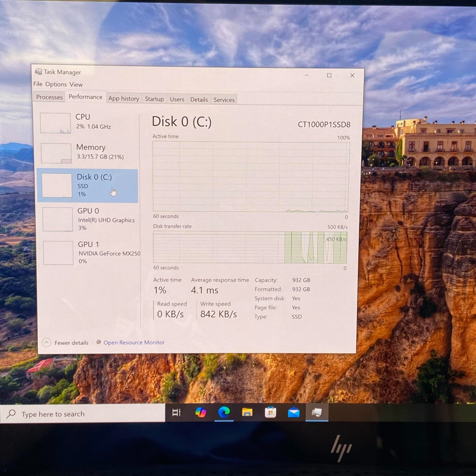Click the Copilot taskbar icon

[201, 412]
